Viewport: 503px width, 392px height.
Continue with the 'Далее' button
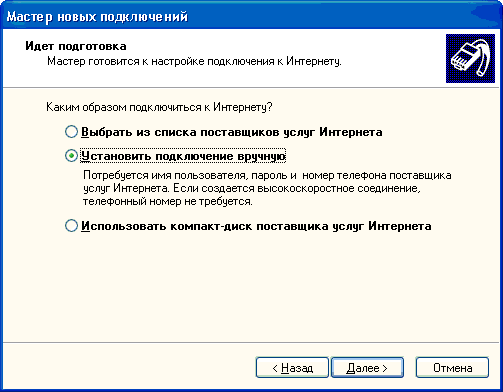pyautogui.click(x=367, y=368)
